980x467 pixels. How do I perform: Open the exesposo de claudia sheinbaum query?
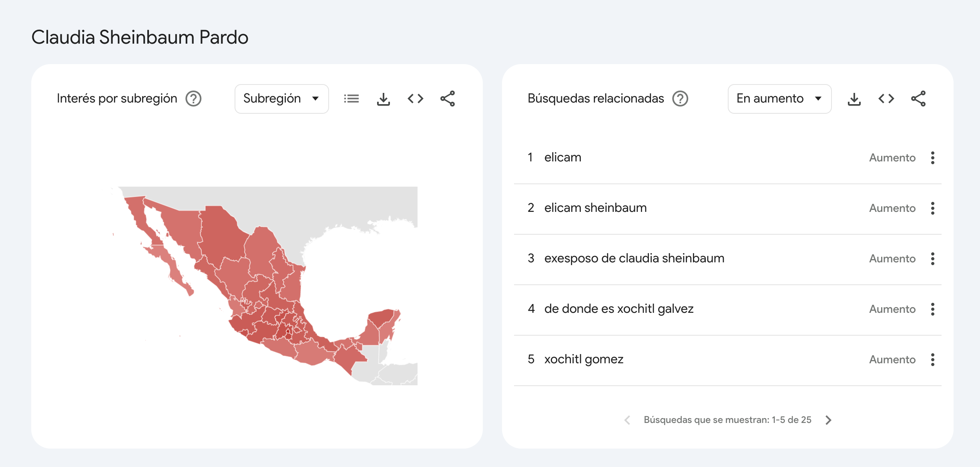[x=634, y=258]
